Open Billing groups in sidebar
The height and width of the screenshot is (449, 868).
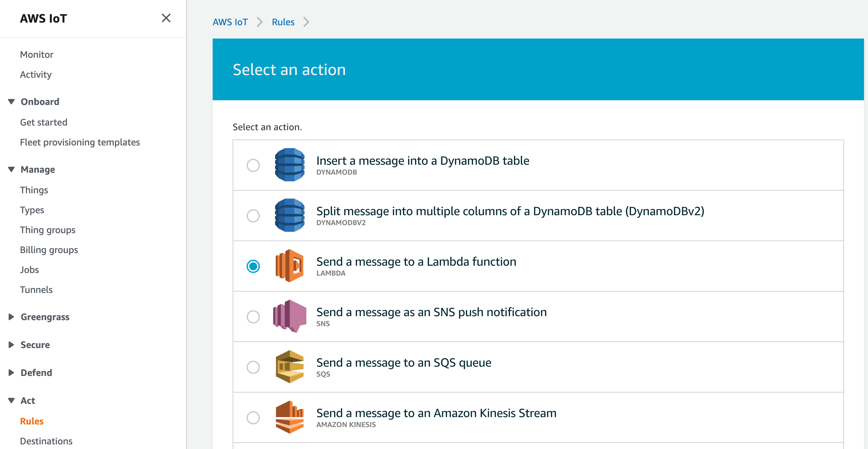click(49, 250)
